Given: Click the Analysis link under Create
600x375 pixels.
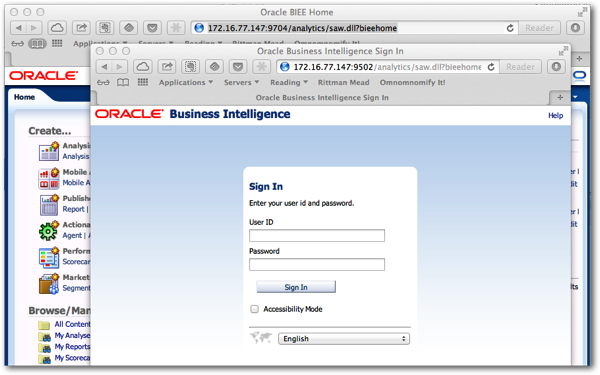Looking at the screenshot, I should point(76,157).
